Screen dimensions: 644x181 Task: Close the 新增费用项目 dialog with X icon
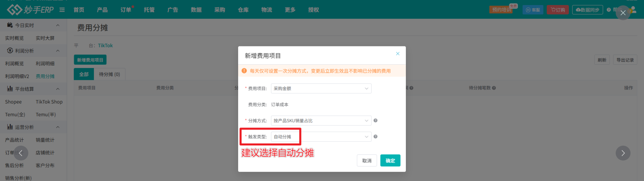398,54
